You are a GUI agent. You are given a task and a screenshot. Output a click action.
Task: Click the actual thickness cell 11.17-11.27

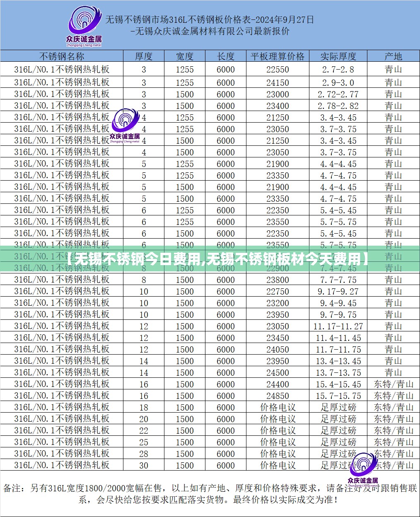pyautogui.click(x=338, y=326)
